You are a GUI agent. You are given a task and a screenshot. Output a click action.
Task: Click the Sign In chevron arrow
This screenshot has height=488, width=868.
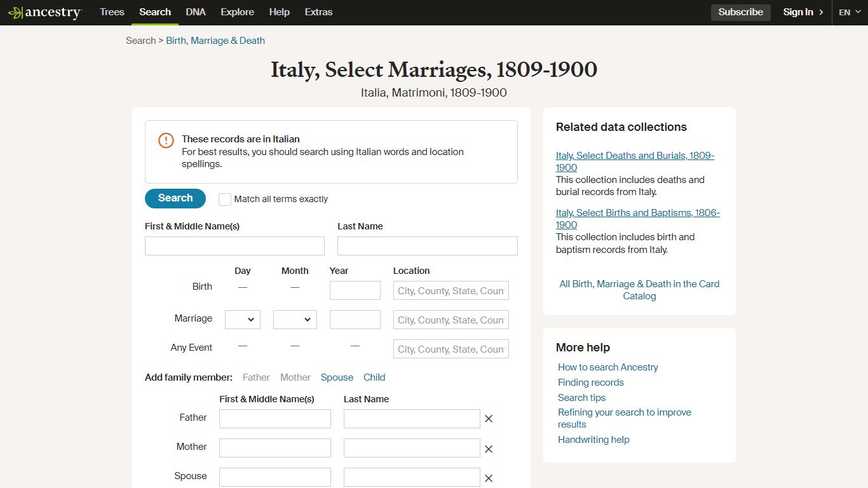[821, 12]
